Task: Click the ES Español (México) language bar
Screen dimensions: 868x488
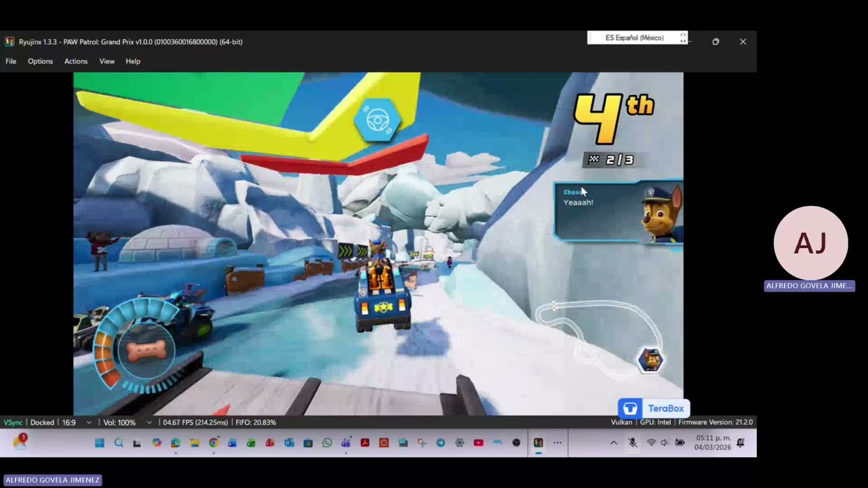Action: point(637,38)
